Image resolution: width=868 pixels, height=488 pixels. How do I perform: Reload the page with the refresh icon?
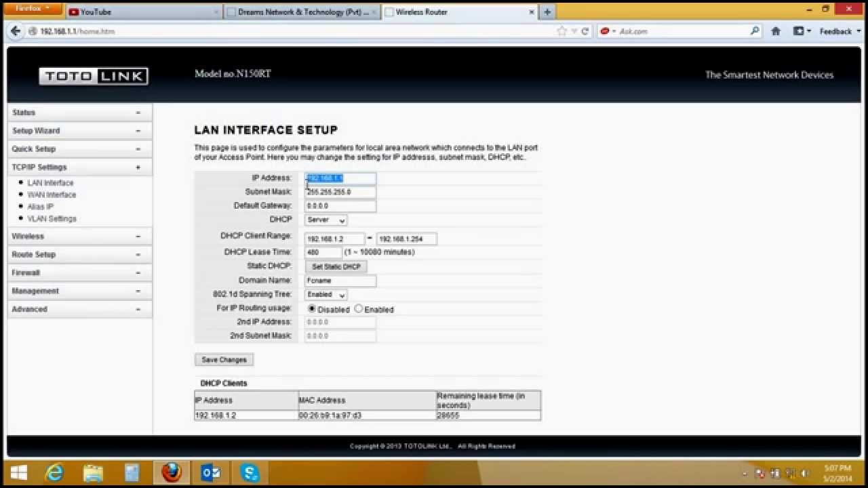click(585, 31)
